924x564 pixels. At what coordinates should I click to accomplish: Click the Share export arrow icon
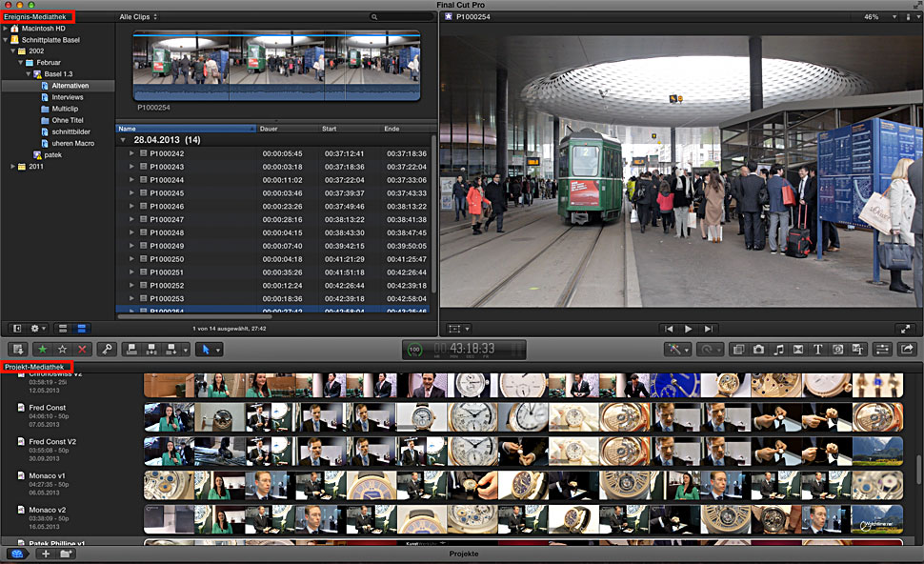click(907, 350)
